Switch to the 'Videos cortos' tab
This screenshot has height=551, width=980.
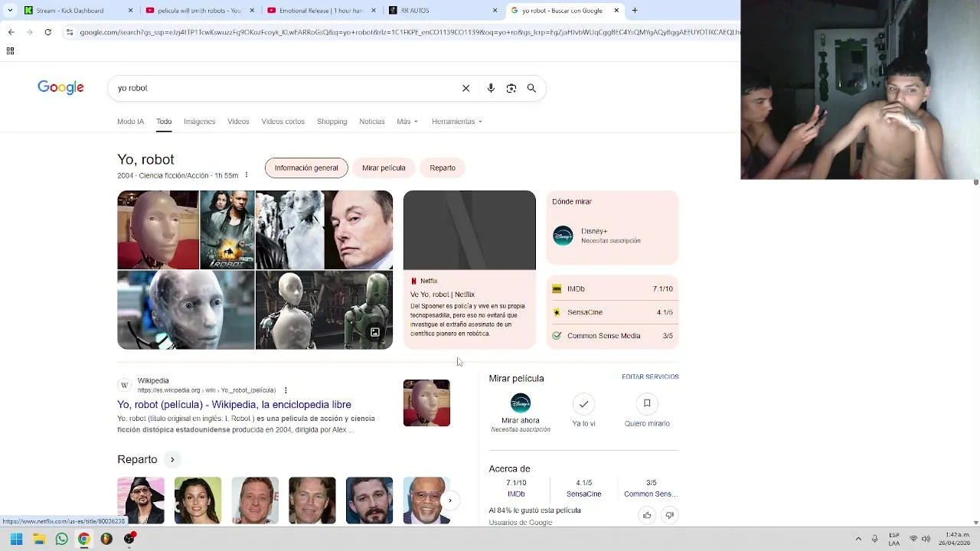(283, 122)
